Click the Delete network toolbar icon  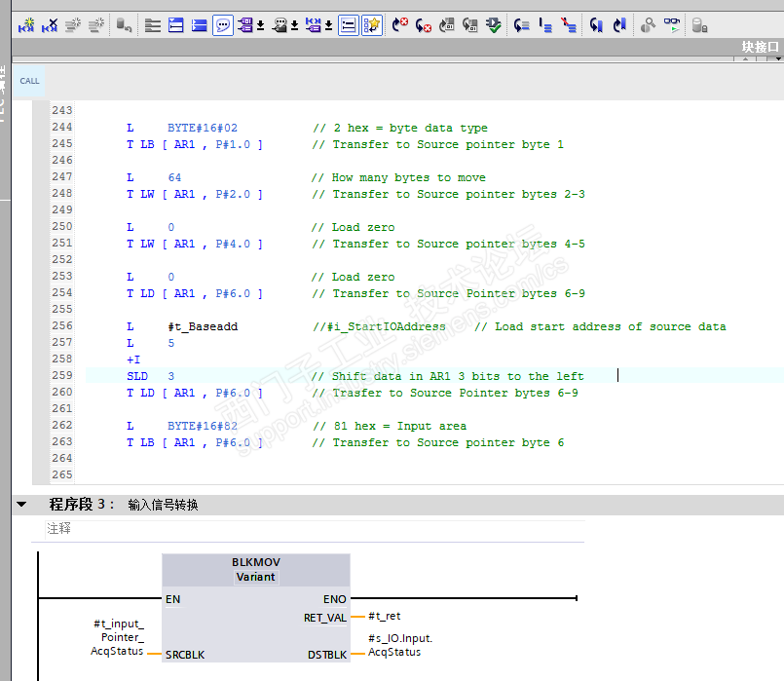click(x=50, y=25)
